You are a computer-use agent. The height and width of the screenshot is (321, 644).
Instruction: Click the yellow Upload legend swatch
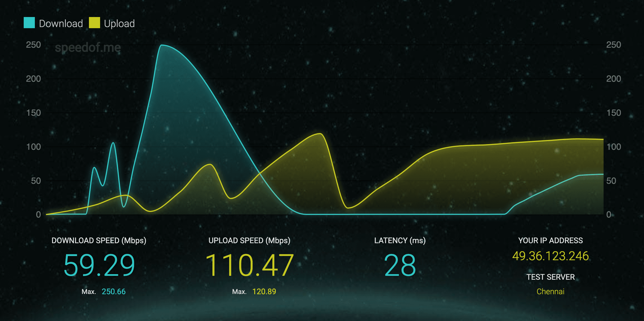94,23
